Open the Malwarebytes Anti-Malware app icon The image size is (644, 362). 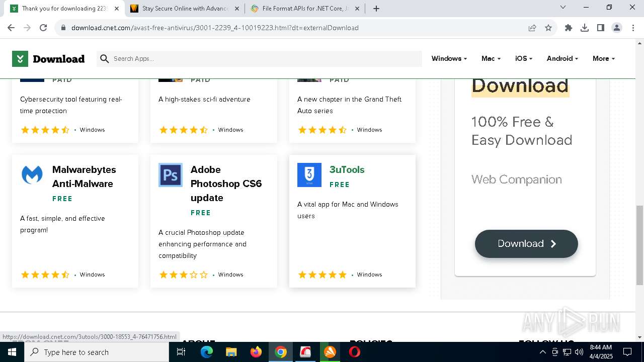point(32,175)
